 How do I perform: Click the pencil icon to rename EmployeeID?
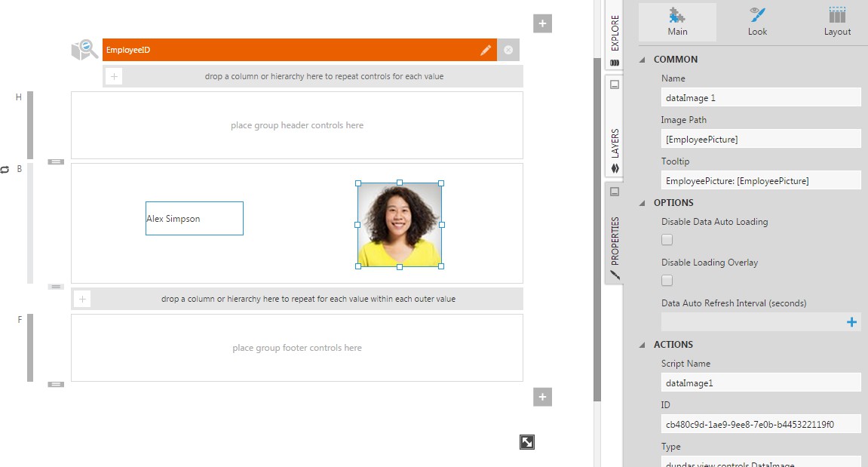(x=485, y=49)
